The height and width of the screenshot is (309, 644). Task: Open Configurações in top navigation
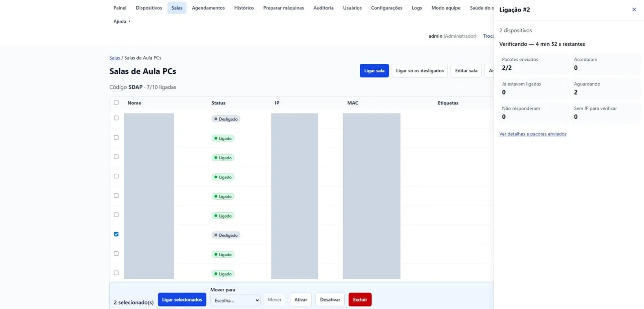point(386,8)
